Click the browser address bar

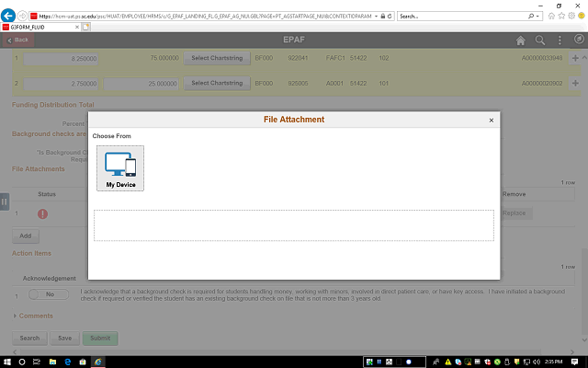(205, 17)
